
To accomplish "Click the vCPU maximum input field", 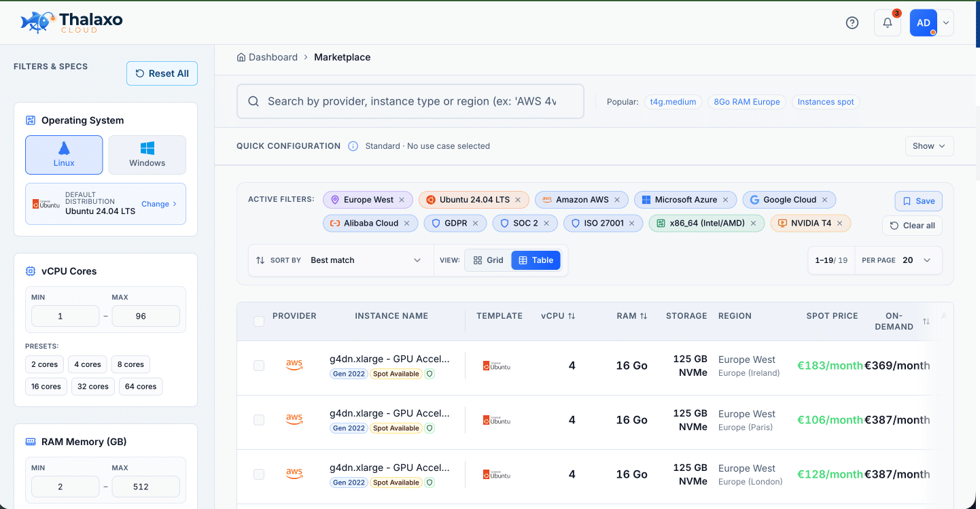I will 145,316.
